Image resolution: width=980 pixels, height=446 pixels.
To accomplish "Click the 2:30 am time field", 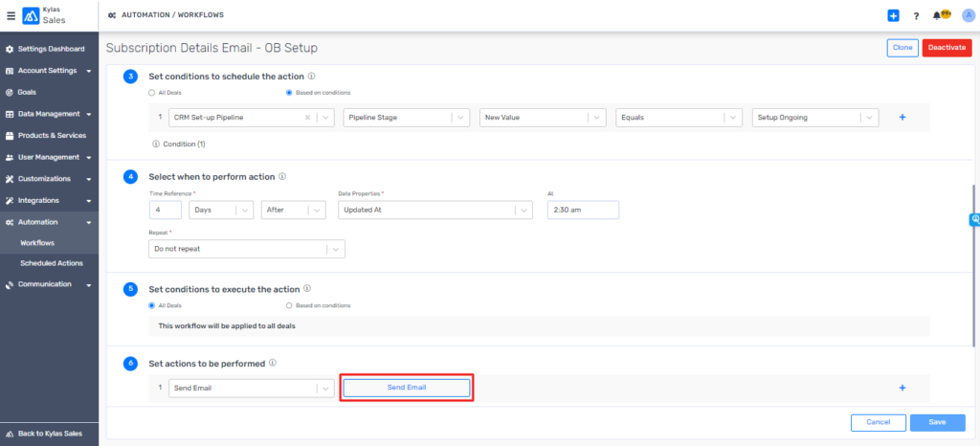I will (x=583, y=210).
